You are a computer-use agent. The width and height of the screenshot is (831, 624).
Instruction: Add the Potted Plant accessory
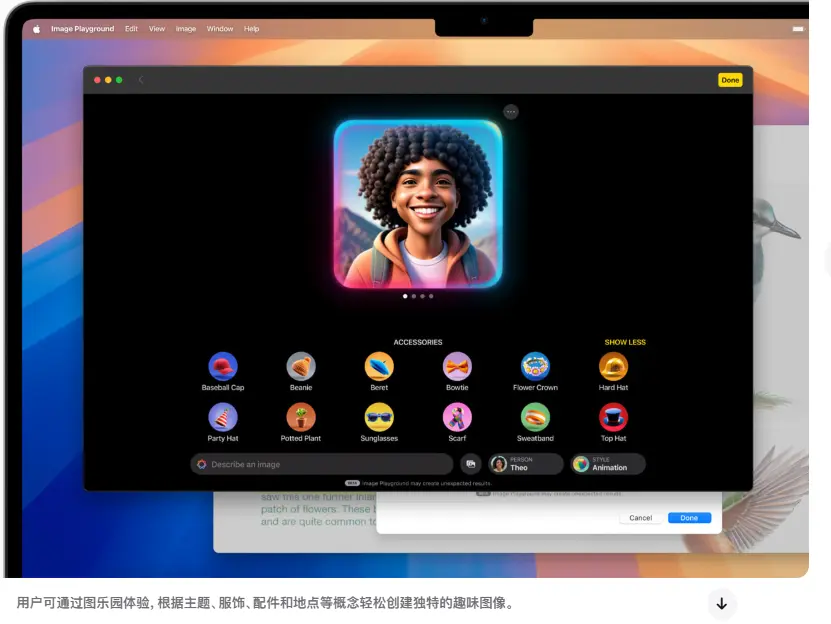point(301,417)
